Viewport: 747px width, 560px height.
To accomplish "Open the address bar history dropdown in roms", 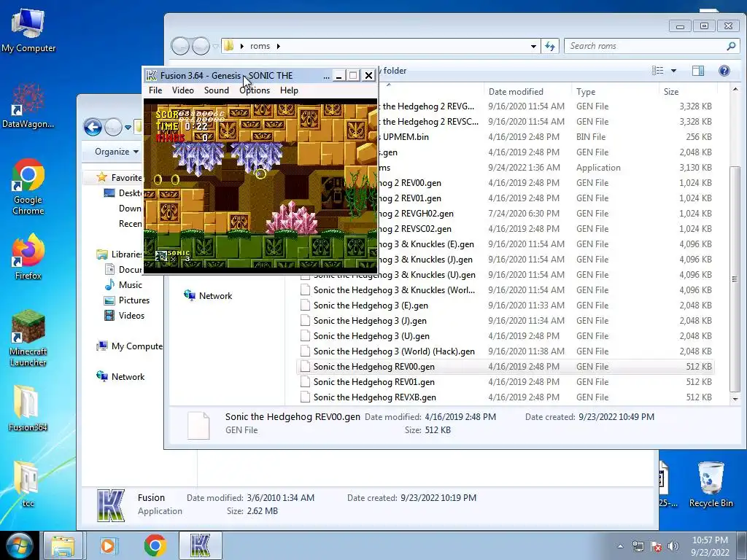I will point(533,46).
